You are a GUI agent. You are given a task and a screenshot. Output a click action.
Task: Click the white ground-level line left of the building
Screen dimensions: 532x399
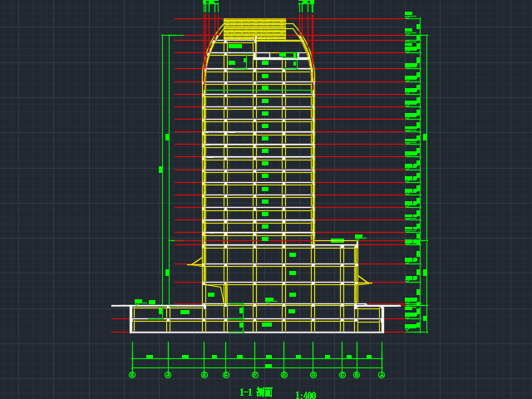pos(121,306)
